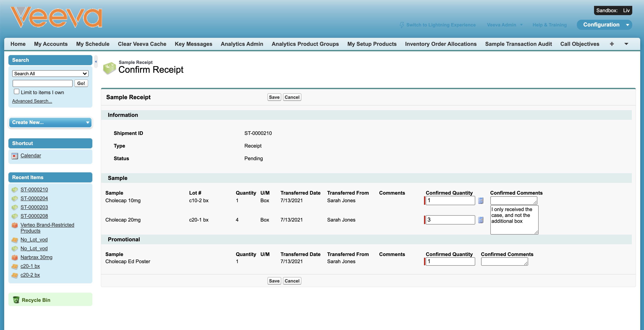Click the Cholecap Ed Poster confirmed quantity field
The height and width of the screenshot is (330, 644).
click(x=450, y=261)
